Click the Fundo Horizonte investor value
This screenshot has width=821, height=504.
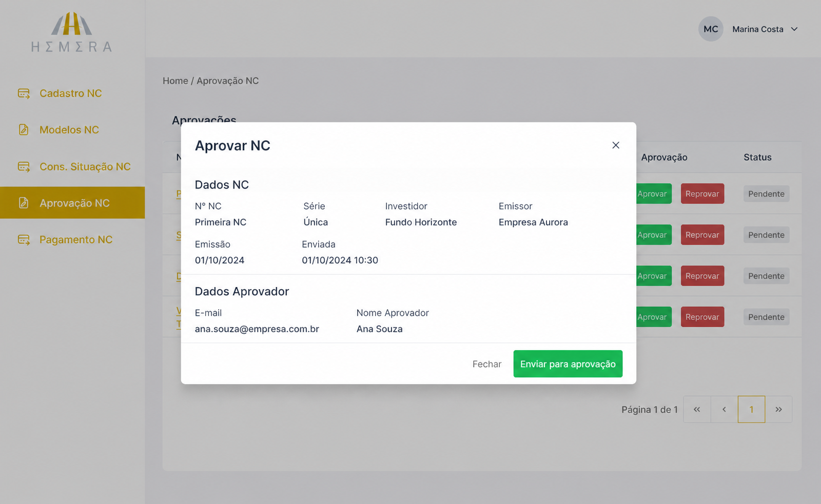421,222
